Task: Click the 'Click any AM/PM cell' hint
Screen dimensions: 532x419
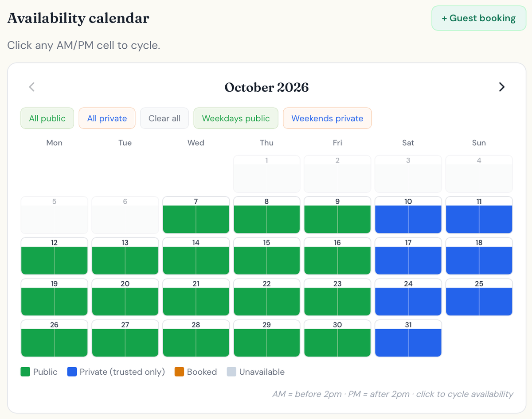Action: coord(83,45)
